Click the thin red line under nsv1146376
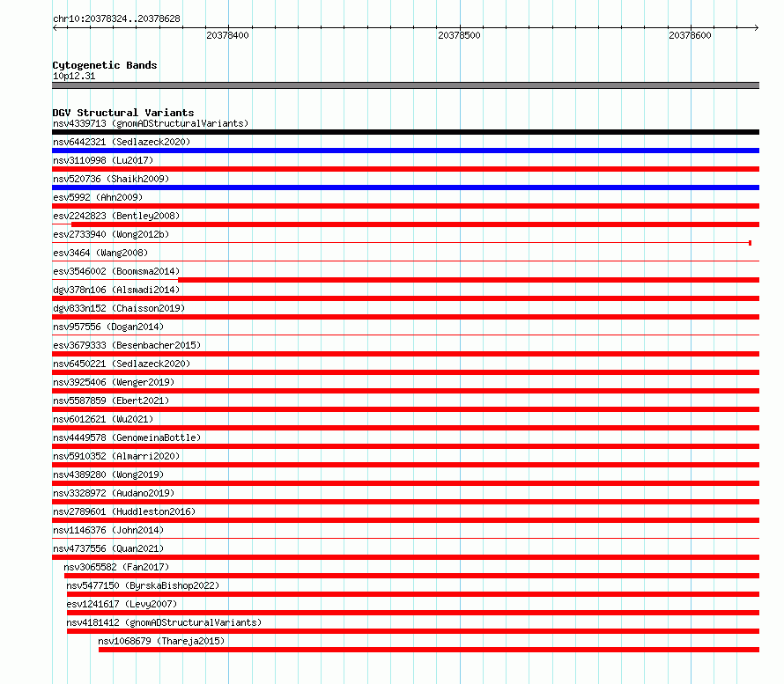 tap(405, 538)
